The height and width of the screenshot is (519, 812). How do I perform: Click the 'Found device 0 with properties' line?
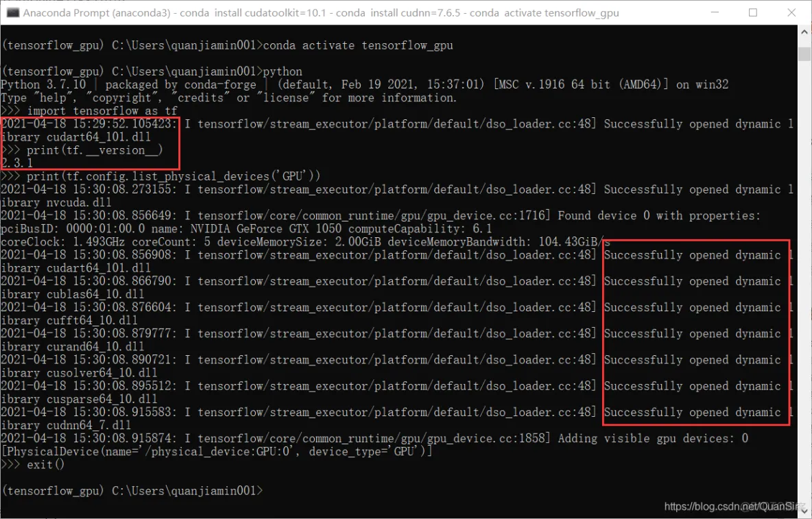click(381, 215)
